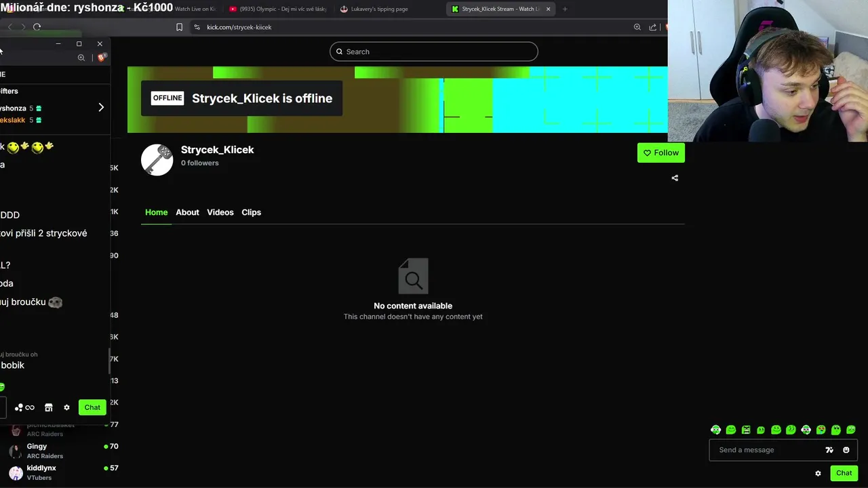Screen dimensions: 868x488
Task: Open chat settings gear in popup window
Action: coord(66,407)
